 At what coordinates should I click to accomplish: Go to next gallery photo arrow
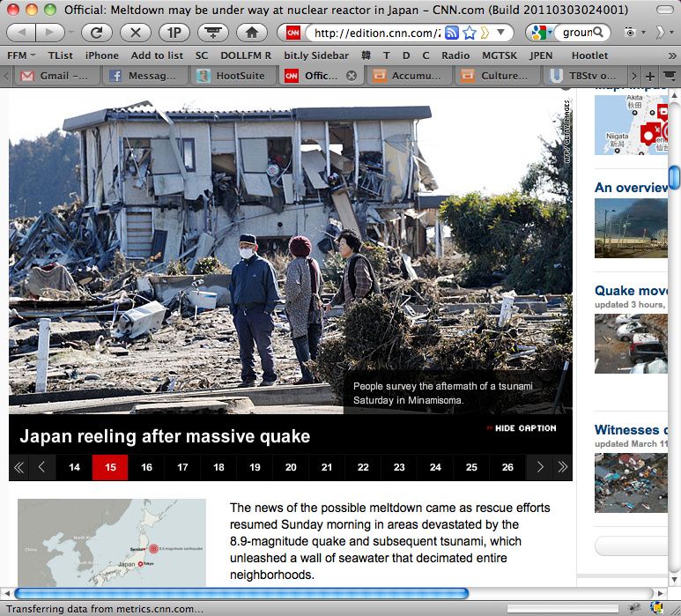click(x=540, y=467)
